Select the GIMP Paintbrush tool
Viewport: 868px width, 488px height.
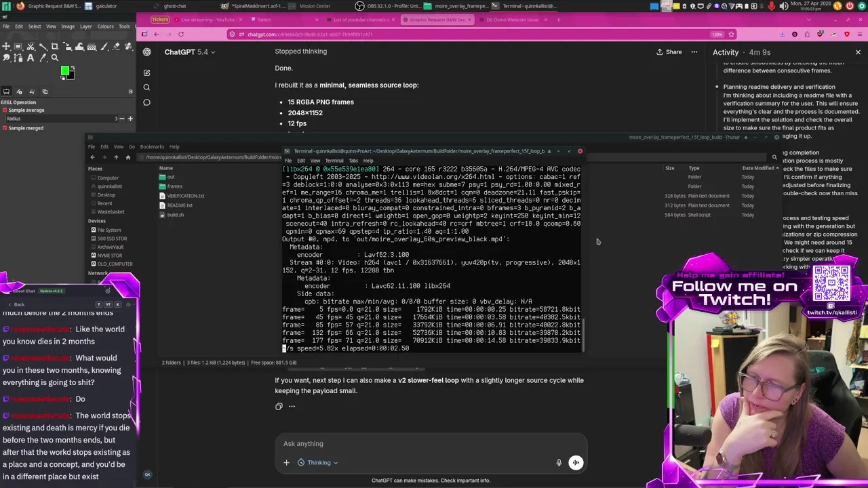[104, 47]
